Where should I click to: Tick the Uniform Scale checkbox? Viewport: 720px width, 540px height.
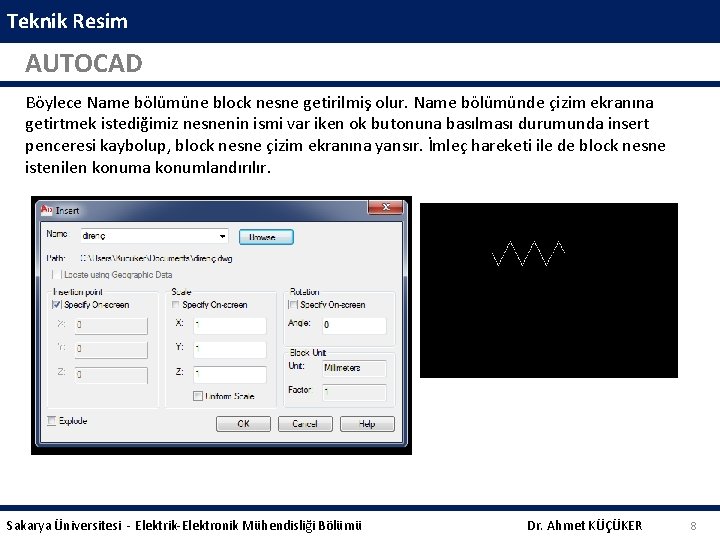(198, 396)
